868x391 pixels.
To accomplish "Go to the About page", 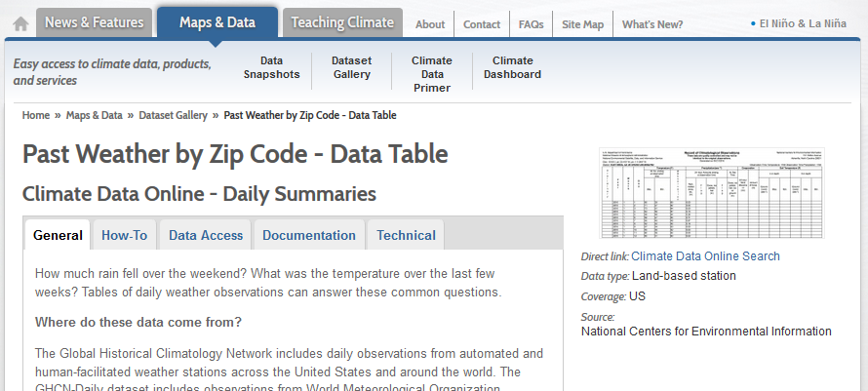I will (430, 24).
